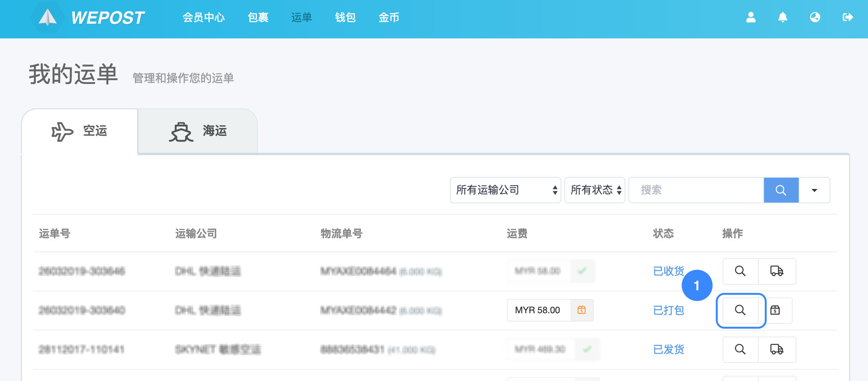Click the 状态 column header

pyautogui.click(x=663, y=233)
